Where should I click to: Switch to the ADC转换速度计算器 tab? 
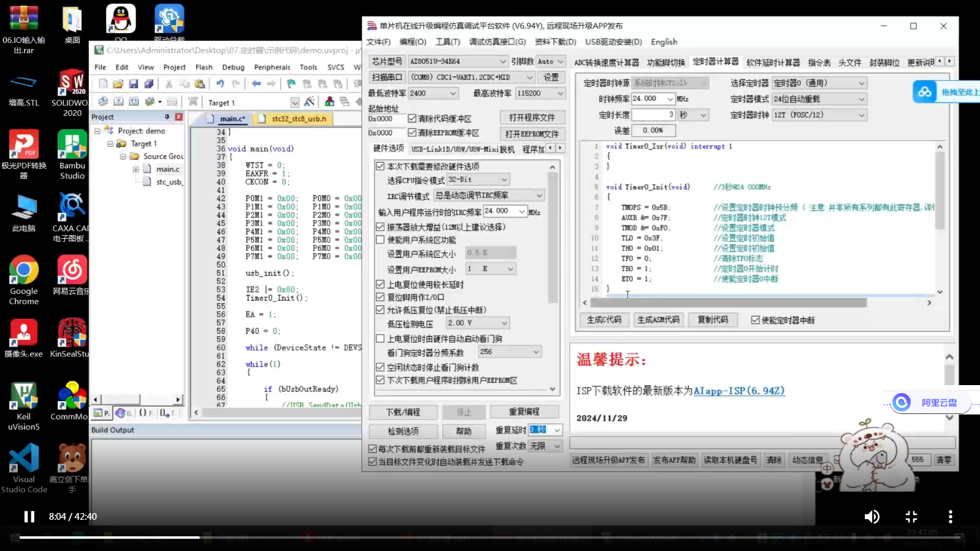606,62
